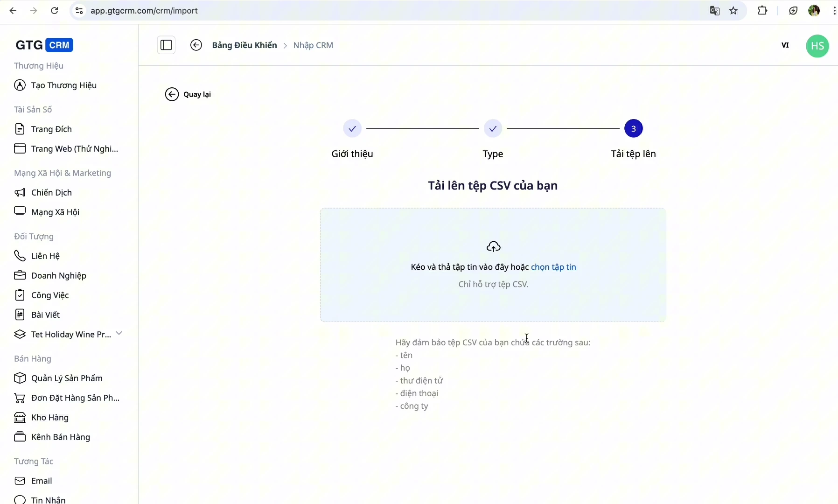
Task: Open Đơn Đặt Hàng via the cart icon
Action: coord(20,398)
